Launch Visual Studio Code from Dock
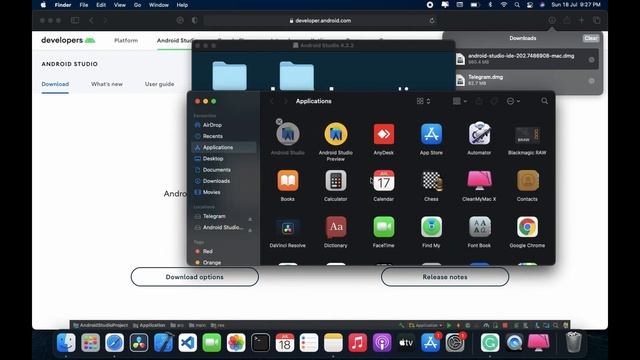 [187, 342]
